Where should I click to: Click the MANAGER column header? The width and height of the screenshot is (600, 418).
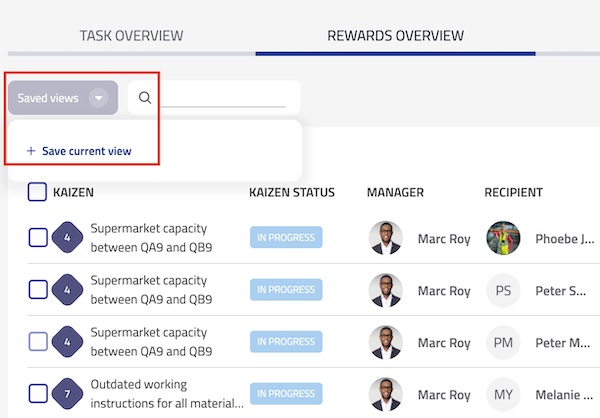pos(395,192)
